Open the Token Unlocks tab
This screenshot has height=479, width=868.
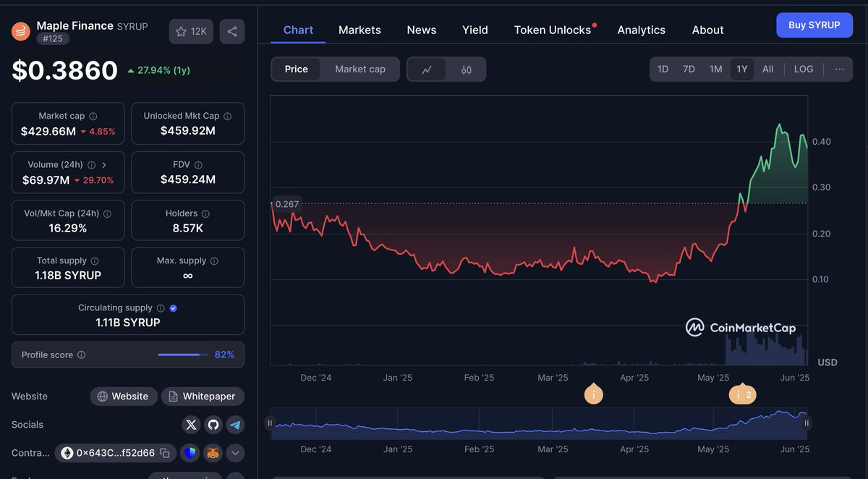click(x=553, y=30)
